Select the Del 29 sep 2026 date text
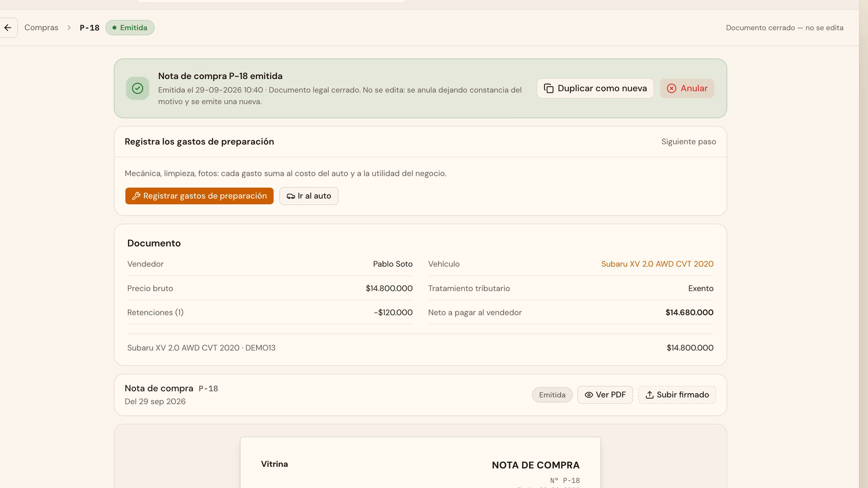The width and height of the screenshot is (868, 488). [x=155, y=402]
